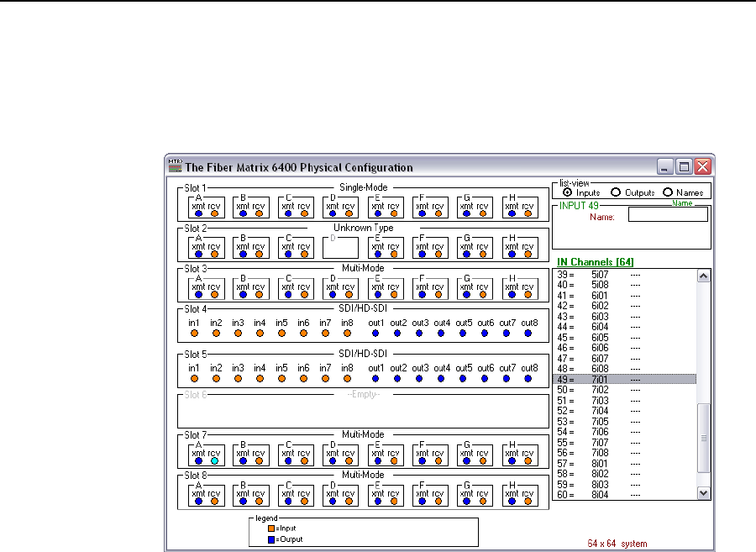The width and height of the screenshot is (756, 552).
Task: Select Slot 4 out8 blue output dot
Action: pos(528,333)
